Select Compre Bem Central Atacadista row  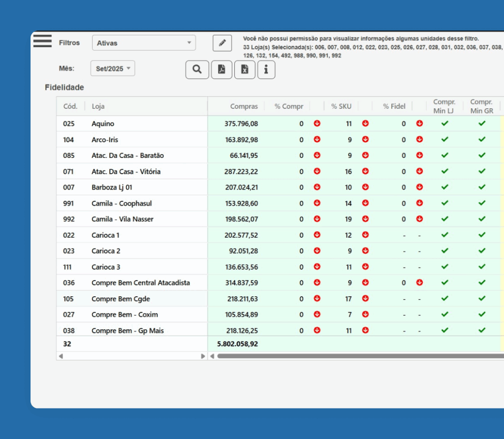(140, 283)
